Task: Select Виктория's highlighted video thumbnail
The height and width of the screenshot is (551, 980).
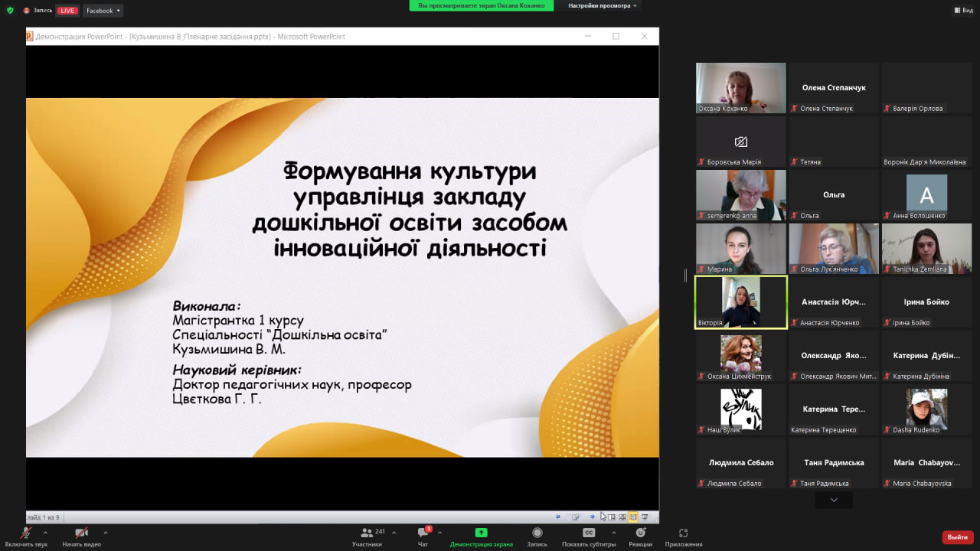Action: pyautogui.click(x=740, y=302)
